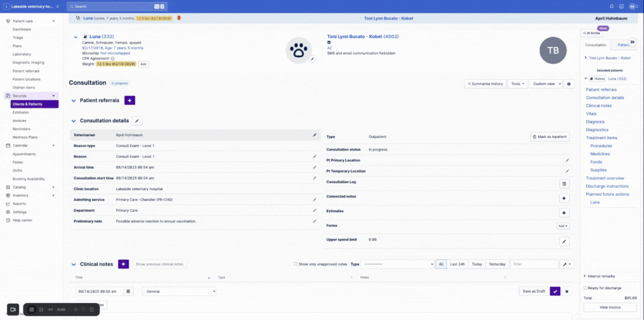Open the Custom view dropdown
The height and width of the screenshot is (320, 644).
click(x=545, y=84)
